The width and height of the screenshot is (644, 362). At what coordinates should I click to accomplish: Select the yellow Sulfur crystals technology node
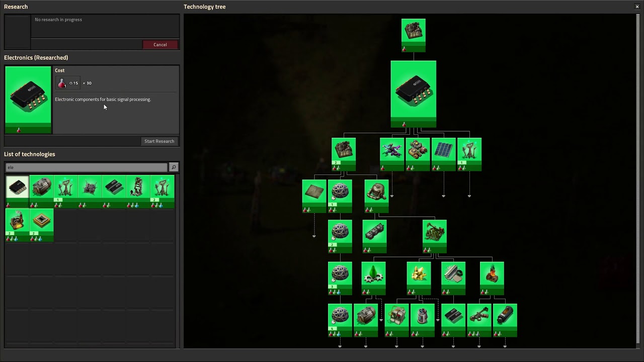(x=419, y=278)
